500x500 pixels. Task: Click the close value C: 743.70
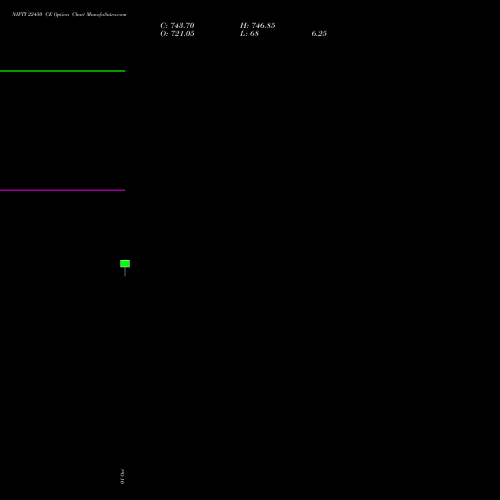177,25
